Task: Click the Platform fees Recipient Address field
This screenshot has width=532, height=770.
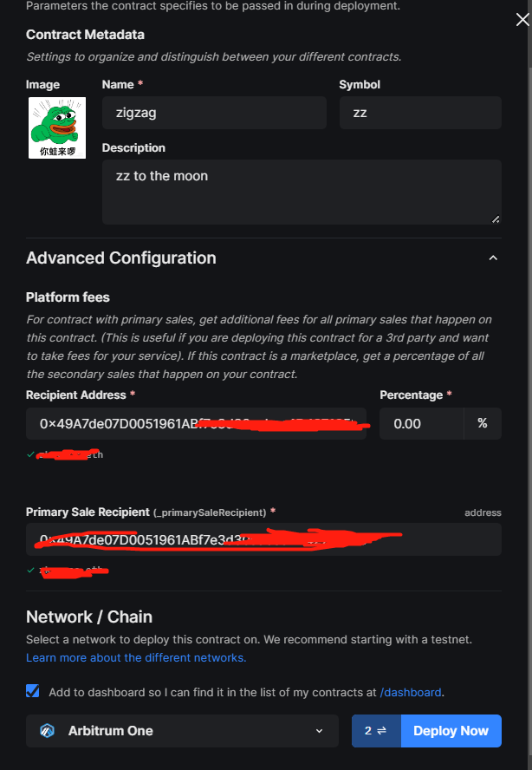Action: pos(196,423)
